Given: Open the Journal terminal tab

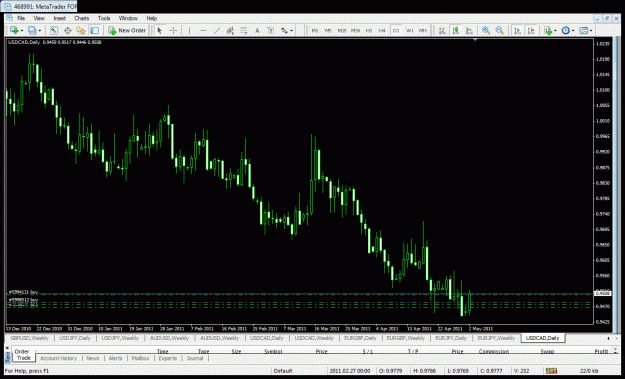Looking at the screenshot, I should 195,358.
